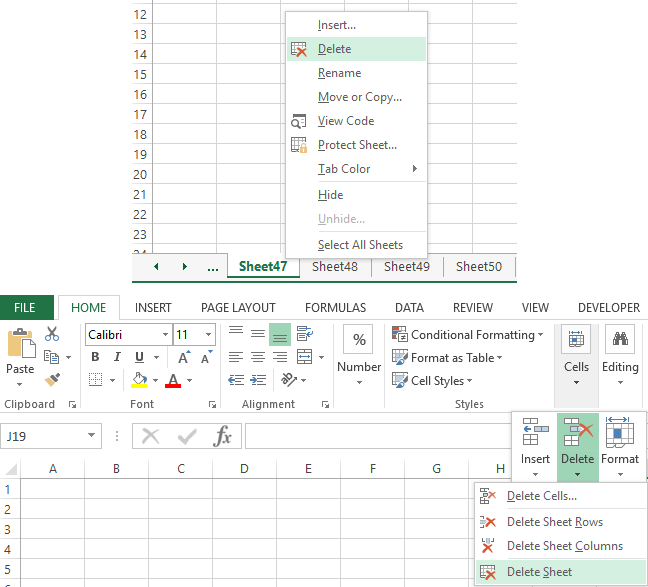Choose Delete Sheet option
The height and width of the screenshot is (587, 648).
point(560,572)
